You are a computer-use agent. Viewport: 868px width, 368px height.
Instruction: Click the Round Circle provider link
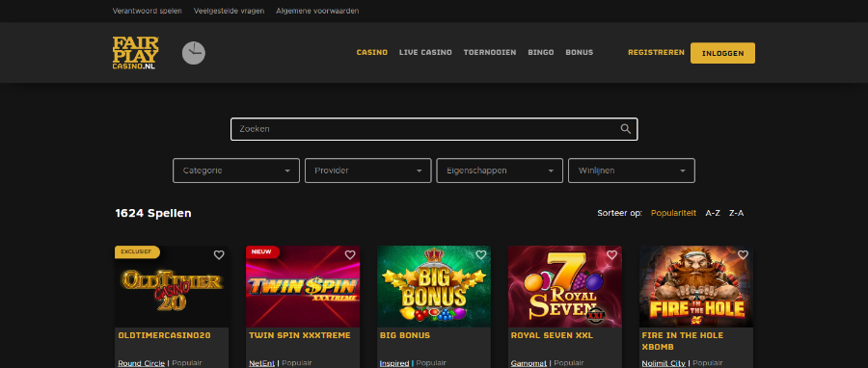(x=141, y=363)
